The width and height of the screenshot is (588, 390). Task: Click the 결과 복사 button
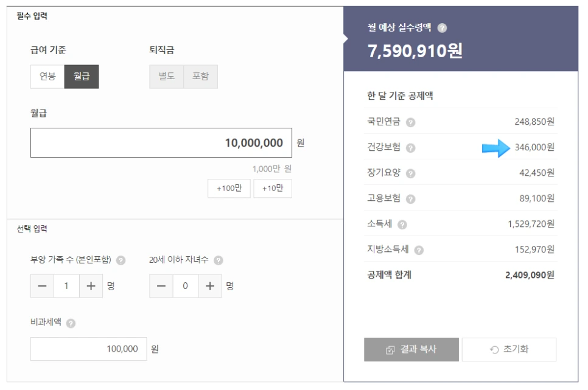point(411,349)
